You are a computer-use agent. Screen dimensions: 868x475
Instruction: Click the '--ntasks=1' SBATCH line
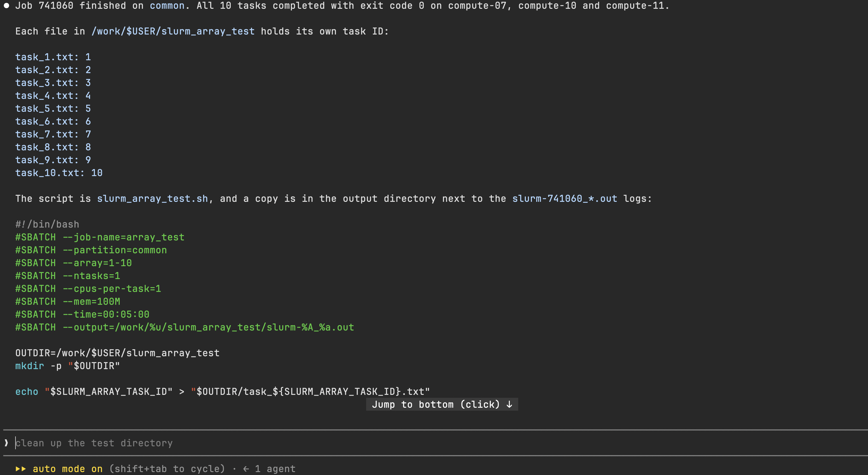[x=68, y=276]
